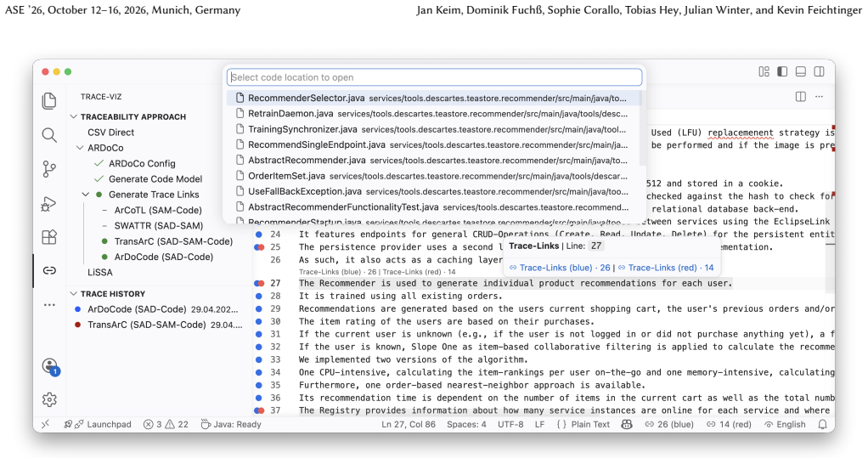Open Run and Debug icon
Viewport: 868px width, 458px height.
click(x=49, y=204)
